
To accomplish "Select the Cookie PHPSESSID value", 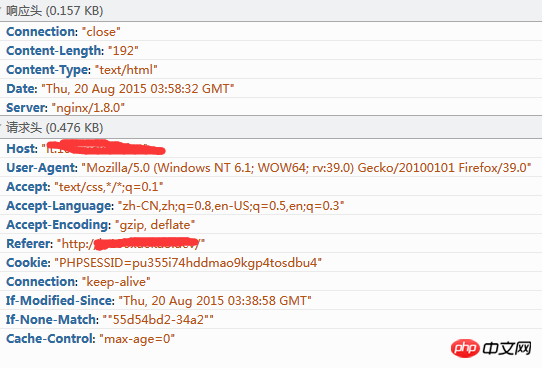I will pos(188,263).
